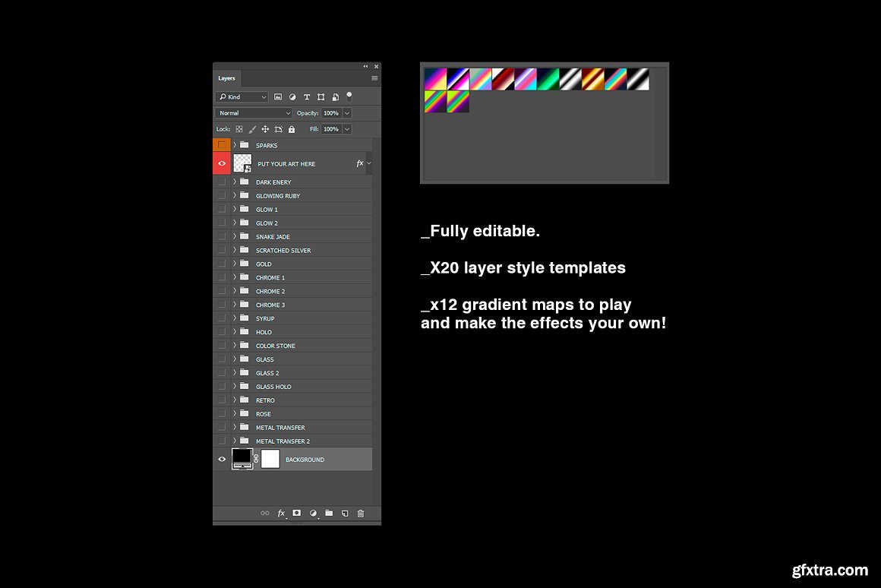Lock image pixels with brush icon

coord(252,130)
